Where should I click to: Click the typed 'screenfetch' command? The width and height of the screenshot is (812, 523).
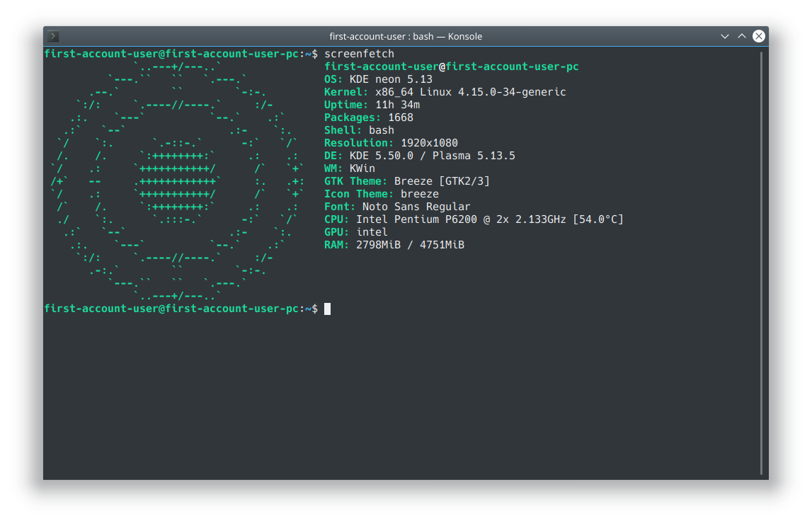pos(359,54)
